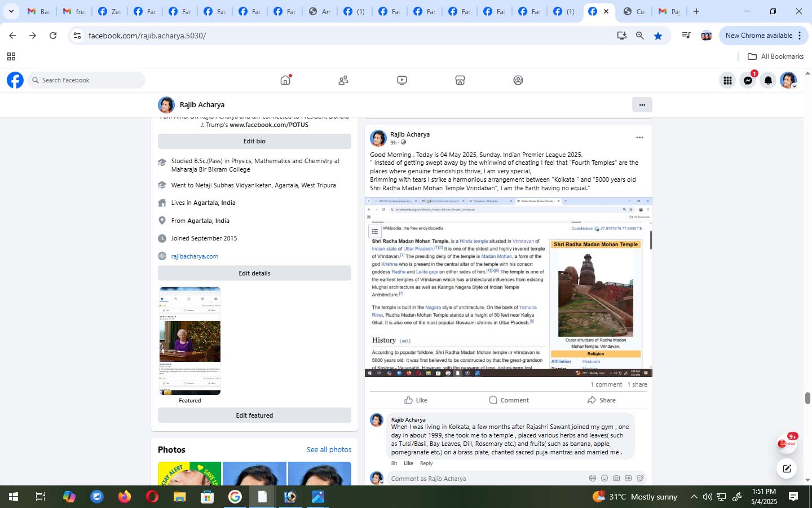Open Microsoft Store taskbar icon

tap(207, 497)
